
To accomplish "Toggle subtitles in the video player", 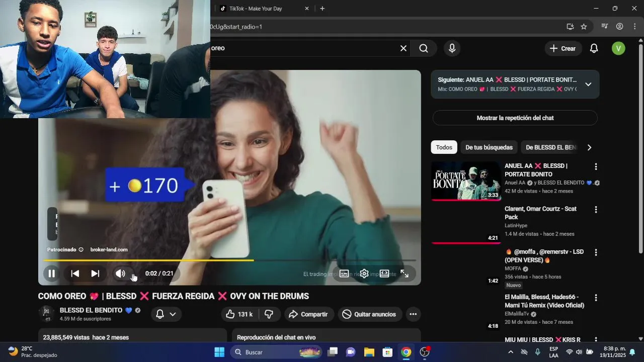I will click(x=344, y=274).
